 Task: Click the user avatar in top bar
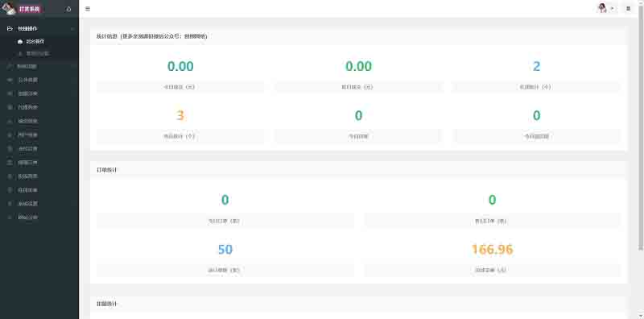pos(602,8)
